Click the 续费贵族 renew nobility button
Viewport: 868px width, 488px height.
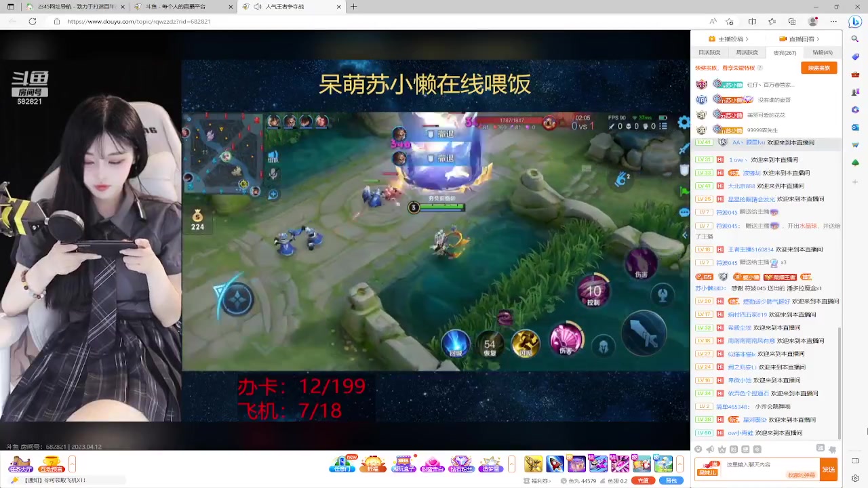pos(818,68)
